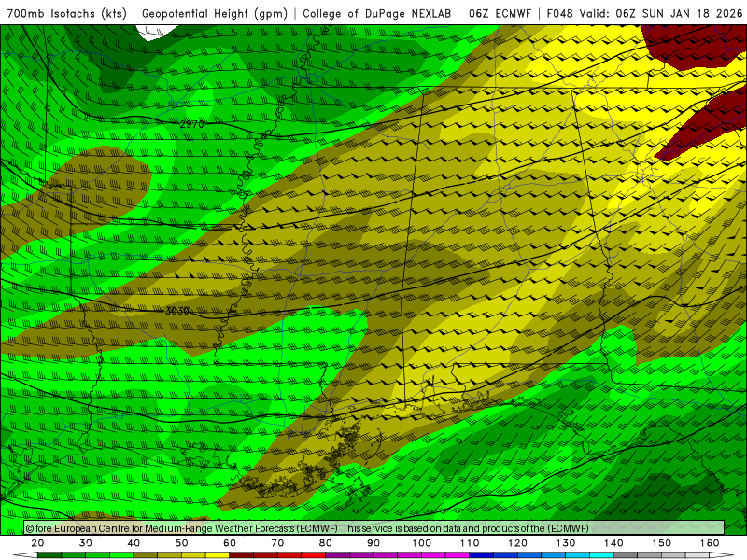Click the 110 label on the color bar

470,543
